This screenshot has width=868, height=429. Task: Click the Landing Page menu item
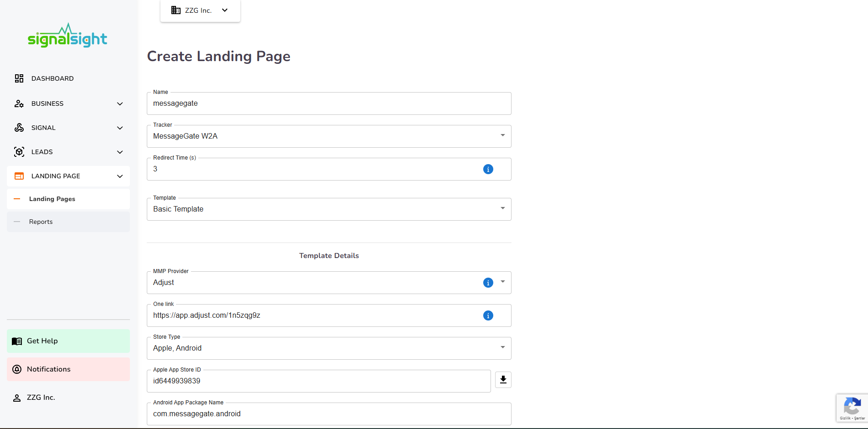[x=68, y=176]
